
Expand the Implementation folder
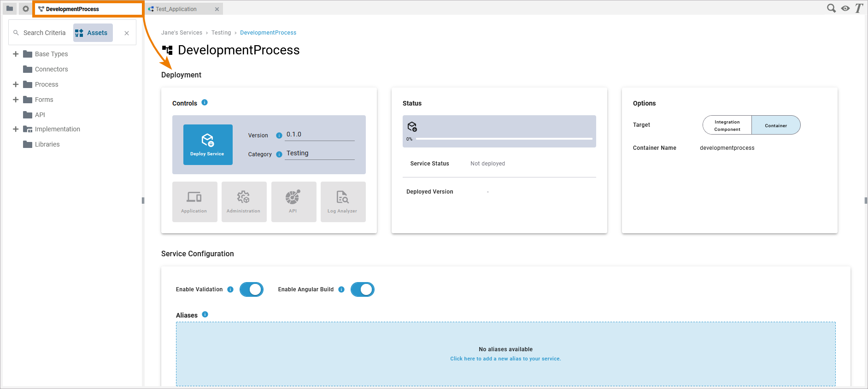16,129
